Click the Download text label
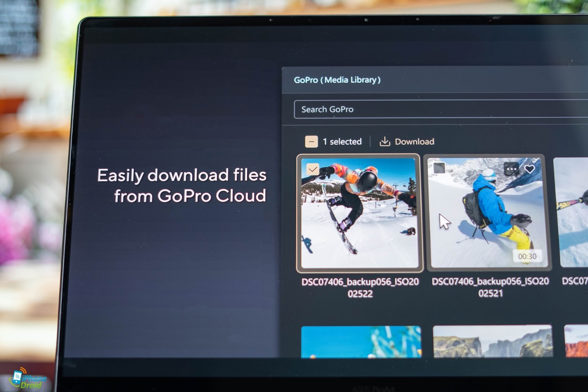The height and width of the screenshot is (392, 588). (415, 142)
